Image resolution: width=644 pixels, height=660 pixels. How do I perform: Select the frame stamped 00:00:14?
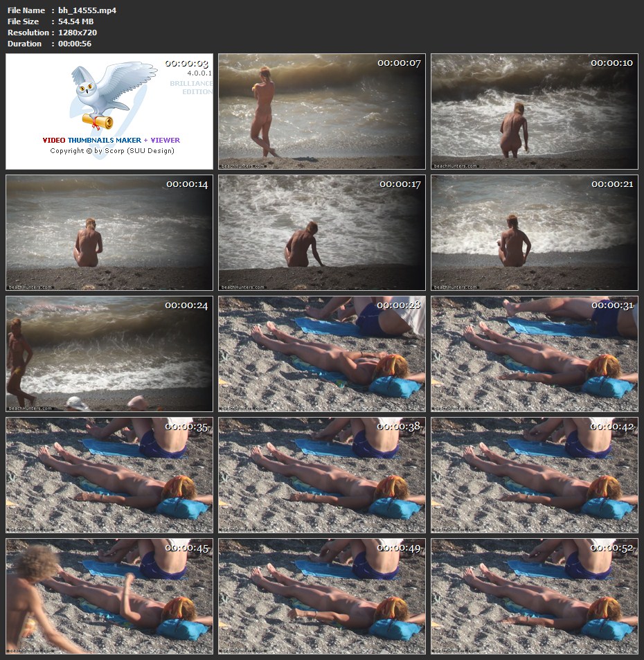(x=109, y=233)
